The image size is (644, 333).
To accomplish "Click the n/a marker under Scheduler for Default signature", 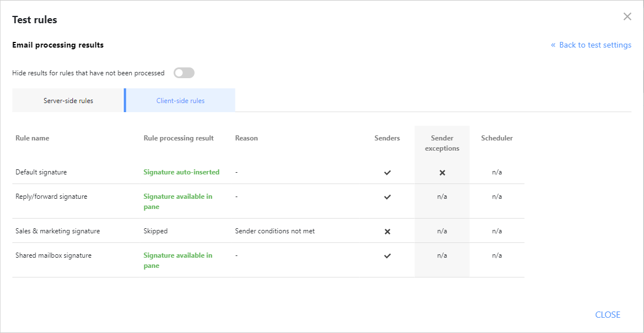I will point(496,172).
